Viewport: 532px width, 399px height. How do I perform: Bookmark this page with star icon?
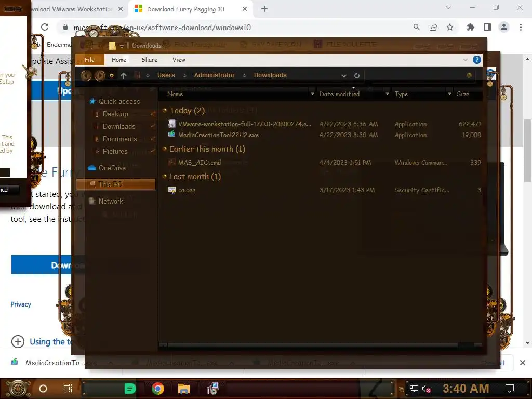coord(450,27)
